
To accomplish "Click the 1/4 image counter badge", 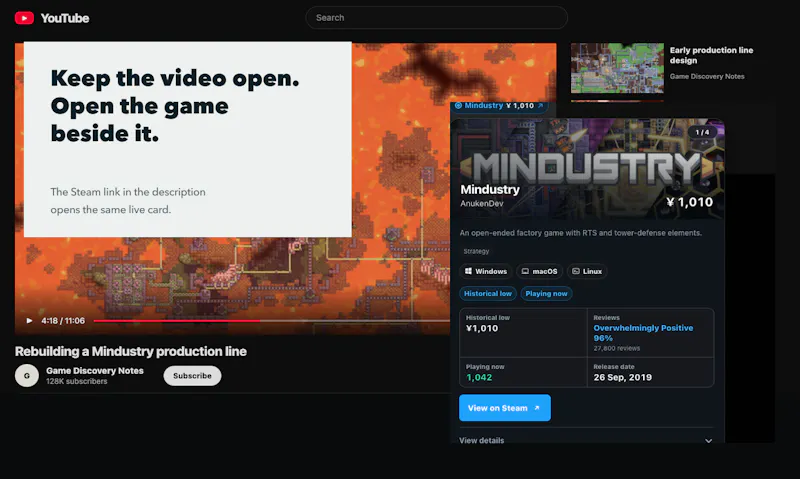I will point(702,132).
